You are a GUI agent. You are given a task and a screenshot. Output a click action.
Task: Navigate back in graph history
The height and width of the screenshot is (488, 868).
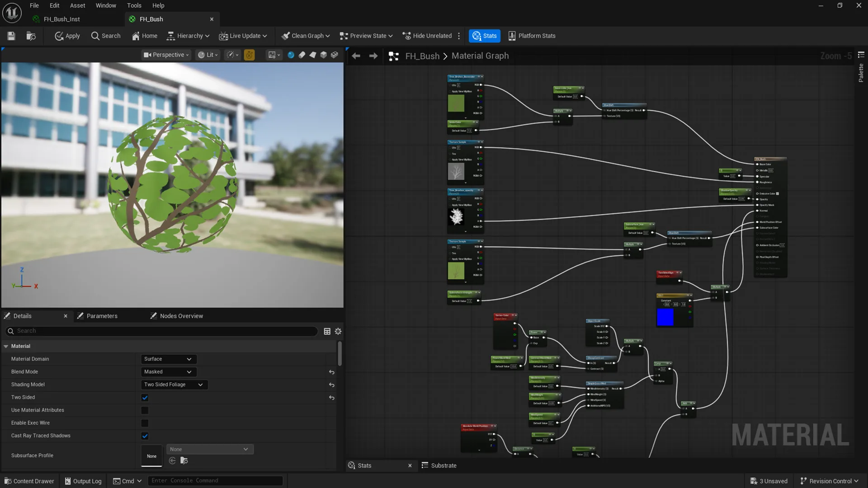[x=356, y=56]
